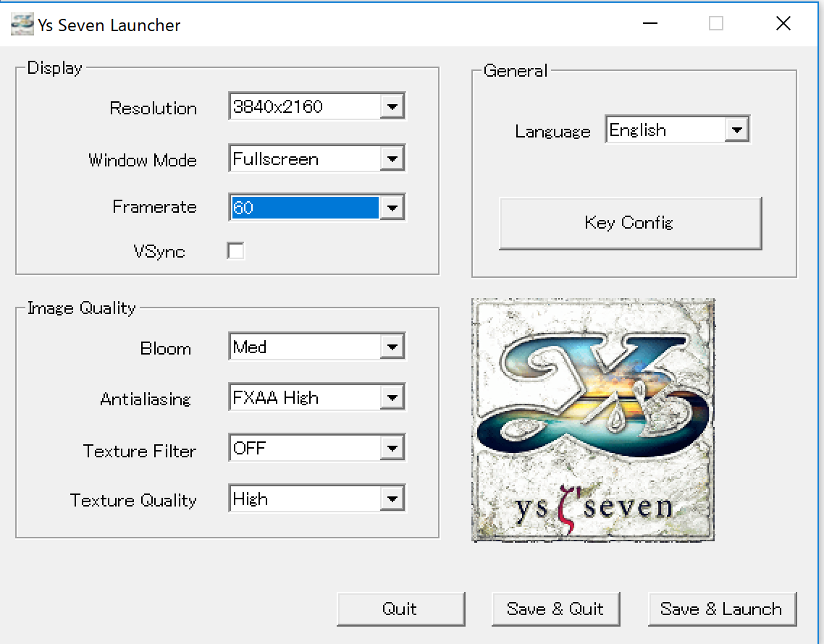Click the Ys Seven logo image
This screenshot has height=644, width=824.
(593, 420)
